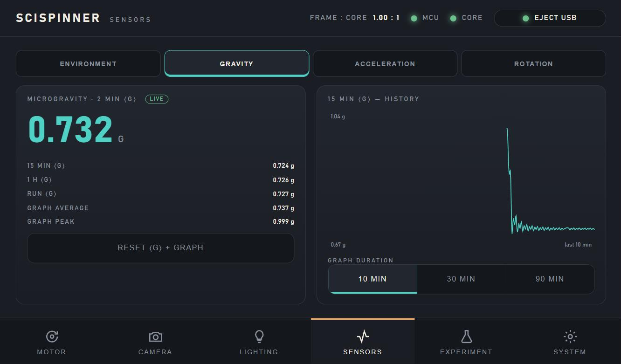Click the 1 H (G) value 0.726 g
This screenshot has width=621, height=364.
pos(283,180)
